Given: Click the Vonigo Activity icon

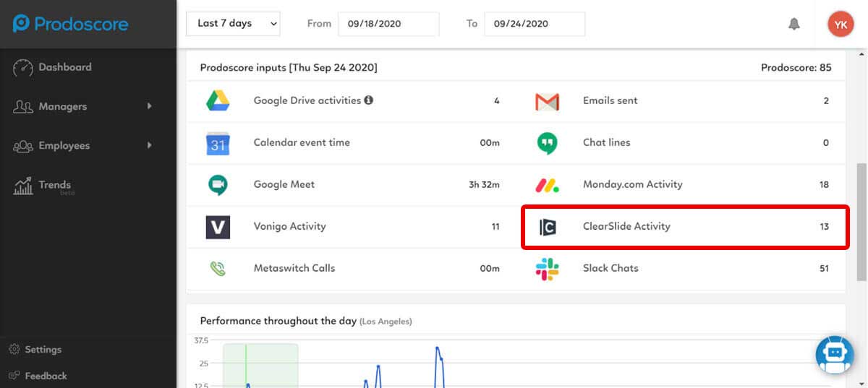Looking at the screenshot, I should click(x=218, y=227).
